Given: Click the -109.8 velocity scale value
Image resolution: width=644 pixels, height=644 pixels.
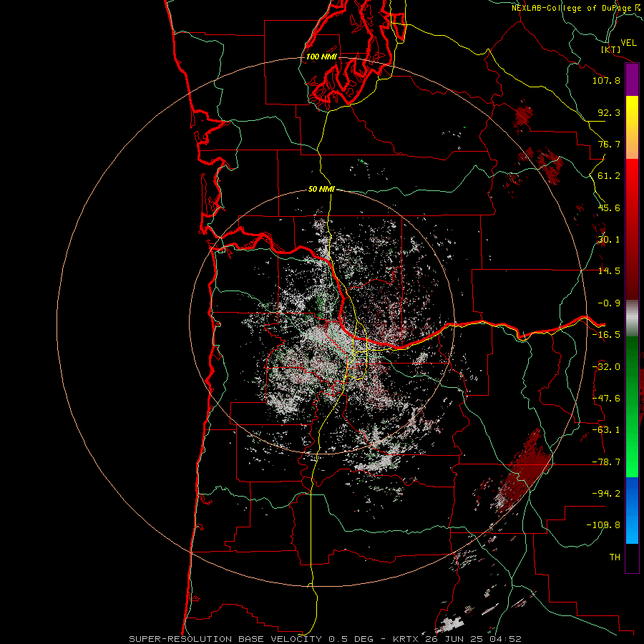Looking at the screenshot, I should (603, 525).
